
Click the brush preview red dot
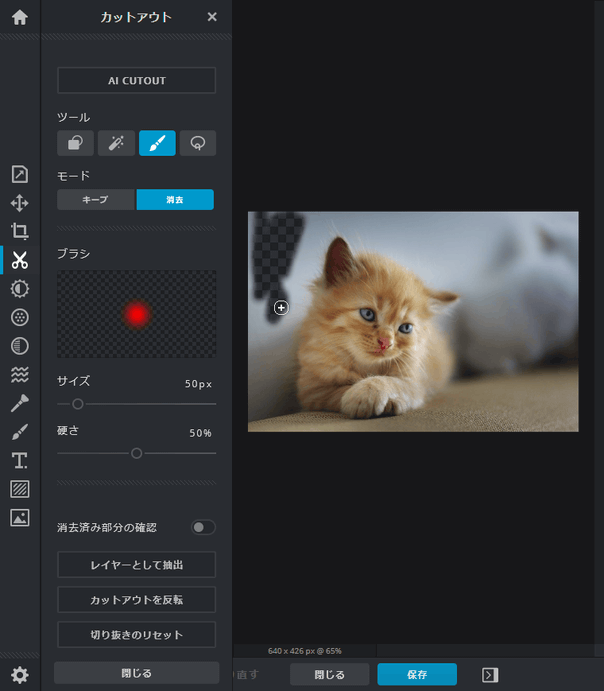137,314
